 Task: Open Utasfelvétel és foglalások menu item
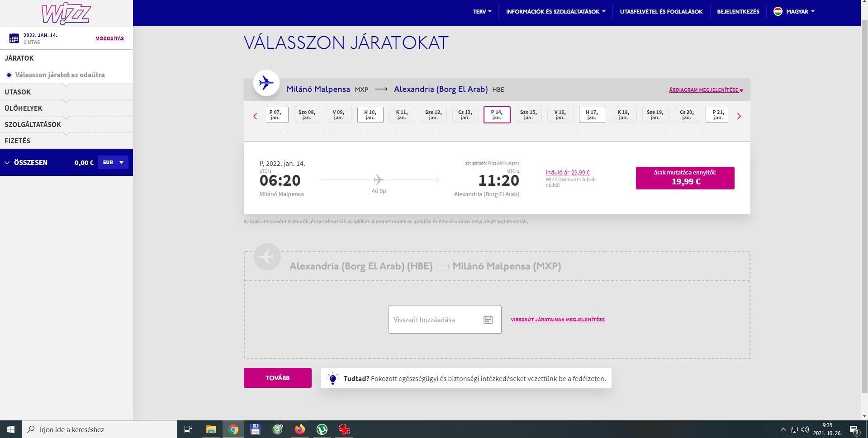point(661,12)
